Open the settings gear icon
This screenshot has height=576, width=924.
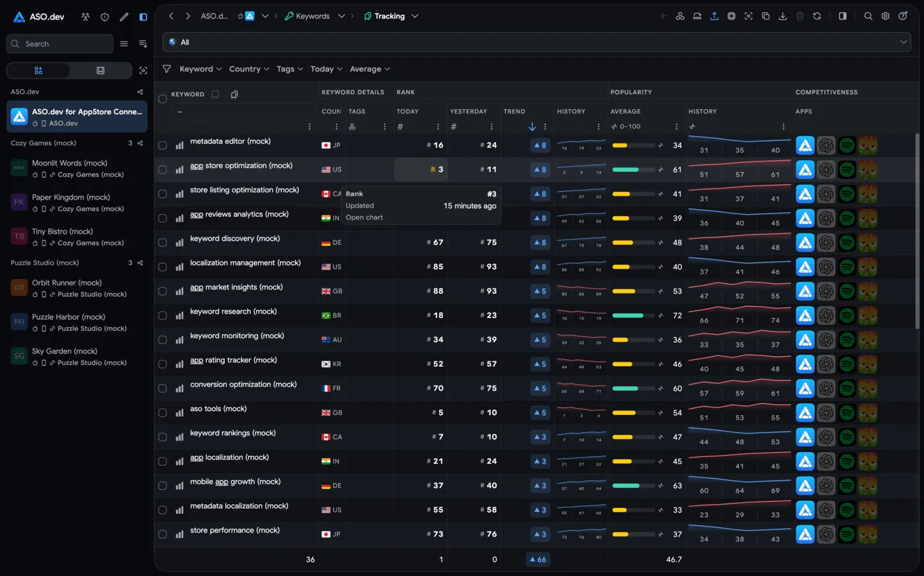[x=886, y=16]
